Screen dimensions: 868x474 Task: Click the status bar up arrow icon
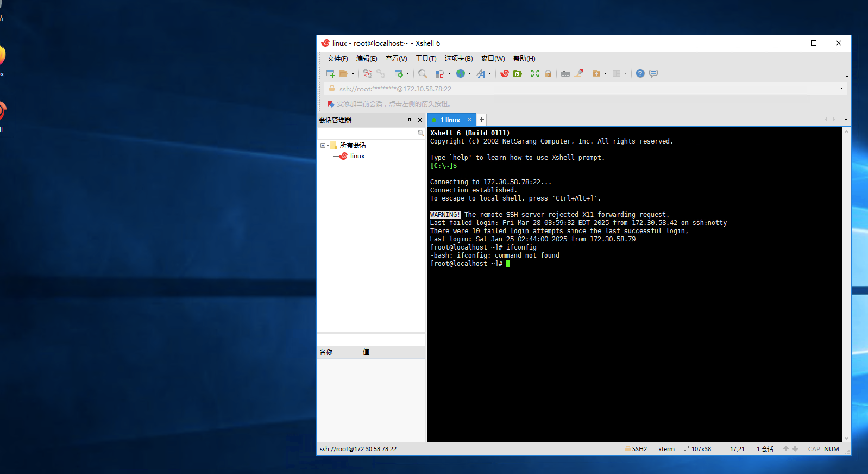point(785,449)
